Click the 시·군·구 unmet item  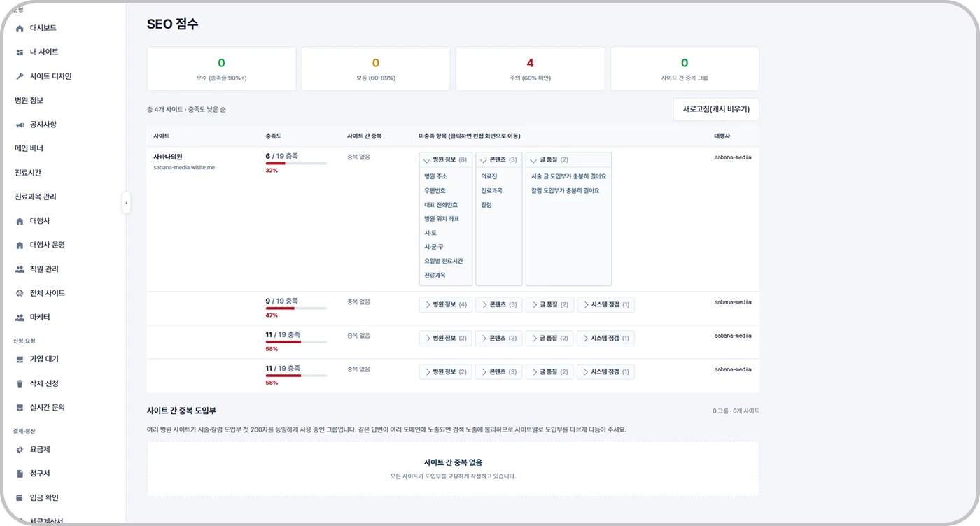434,247
